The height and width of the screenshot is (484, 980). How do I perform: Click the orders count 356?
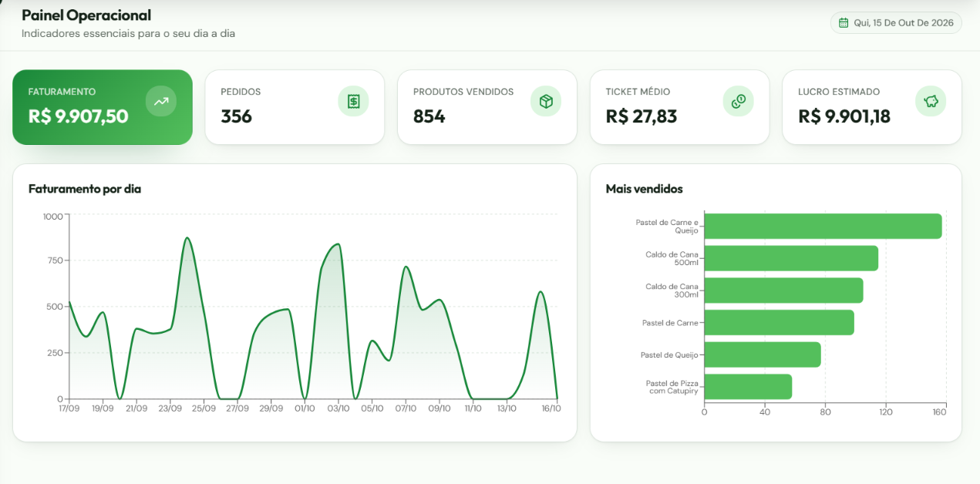point(236,116)
